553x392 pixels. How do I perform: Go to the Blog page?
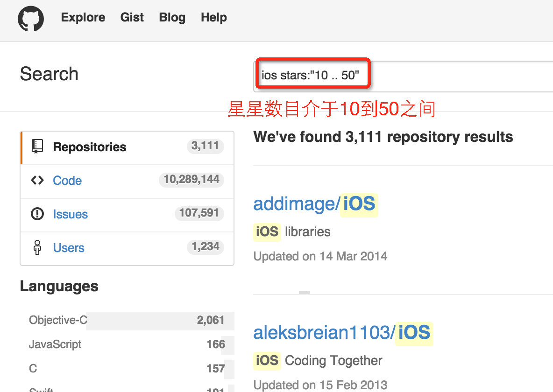pos(172,17)
